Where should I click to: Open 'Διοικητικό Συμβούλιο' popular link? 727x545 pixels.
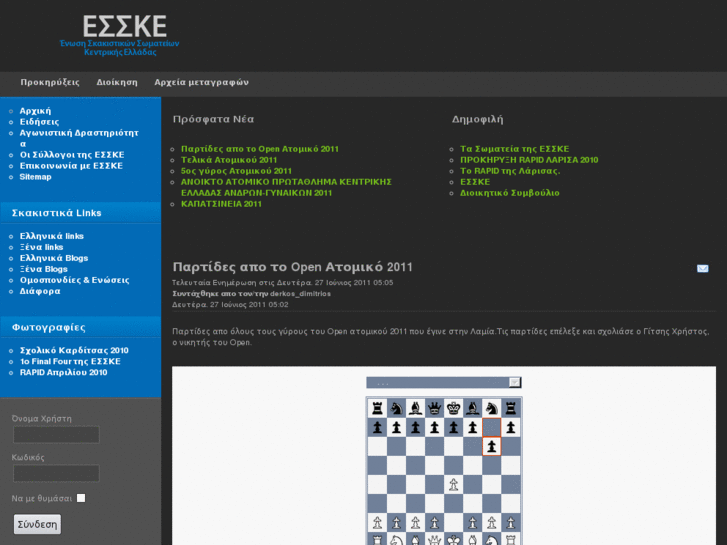pyautogui.click(x=510, y=193)
